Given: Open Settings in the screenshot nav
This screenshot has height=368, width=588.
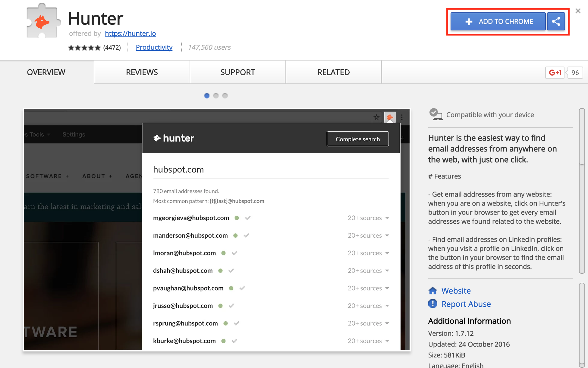Looking at the screenshot, I should pos(74,135).
